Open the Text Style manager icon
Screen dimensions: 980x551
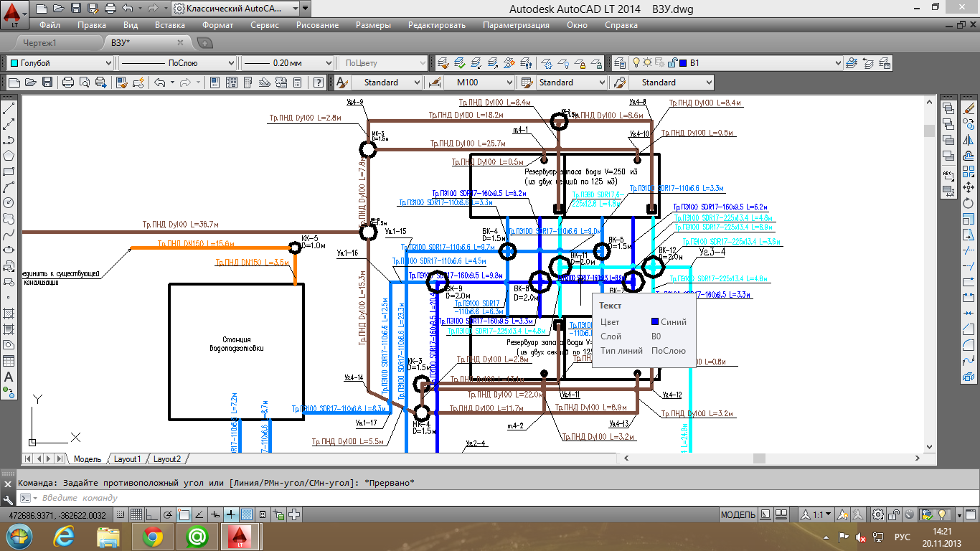(x=342, y=83)
